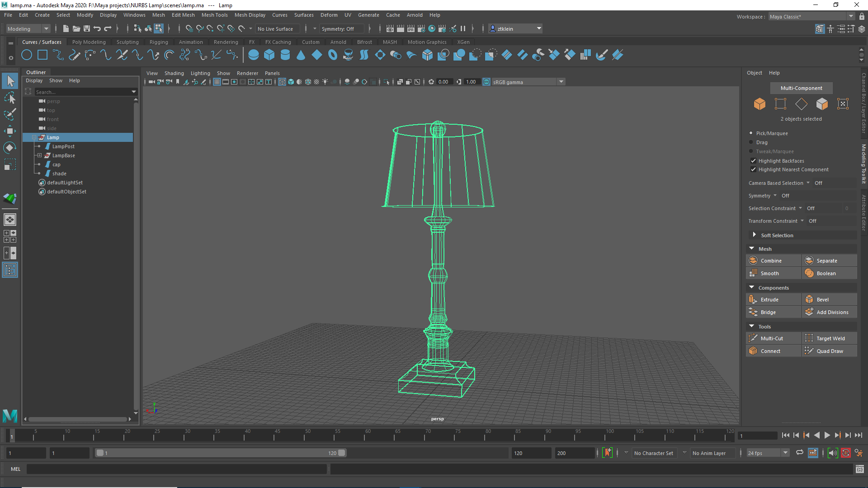Create a NURBS sphere from the shelf

253,55
